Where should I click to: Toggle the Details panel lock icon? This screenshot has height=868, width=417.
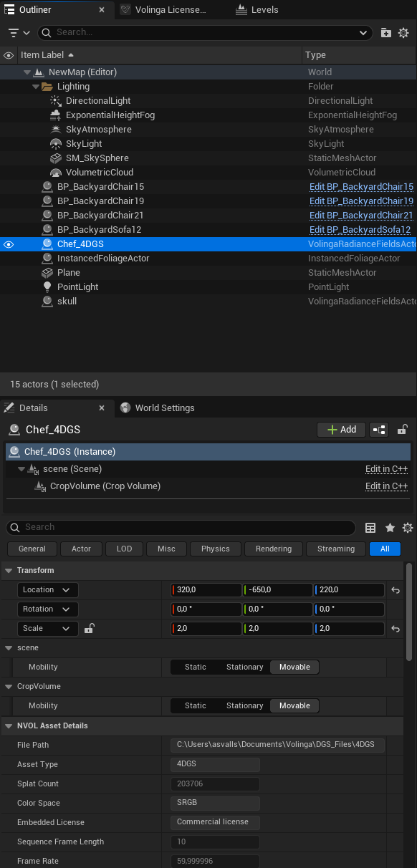403,430
